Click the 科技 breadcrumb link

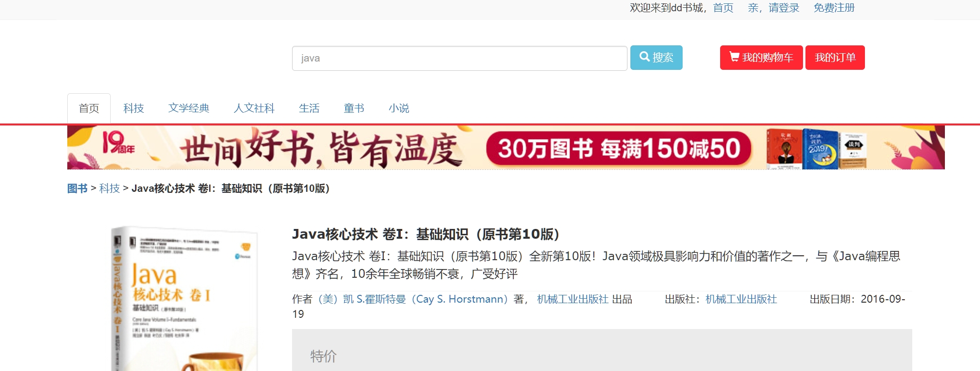tap(110, 188)
